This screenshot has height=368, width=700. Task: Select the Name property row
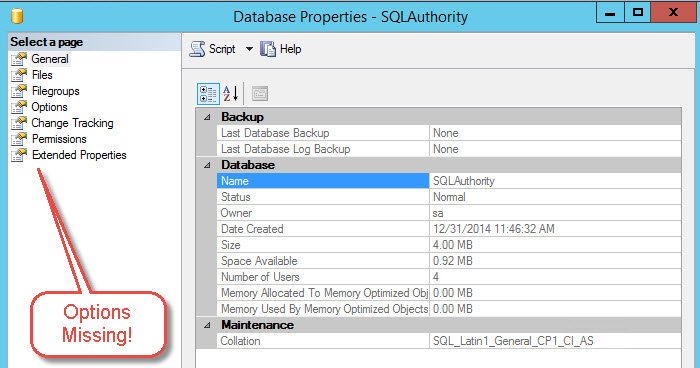pyautogui.click(x=449, y=181)
